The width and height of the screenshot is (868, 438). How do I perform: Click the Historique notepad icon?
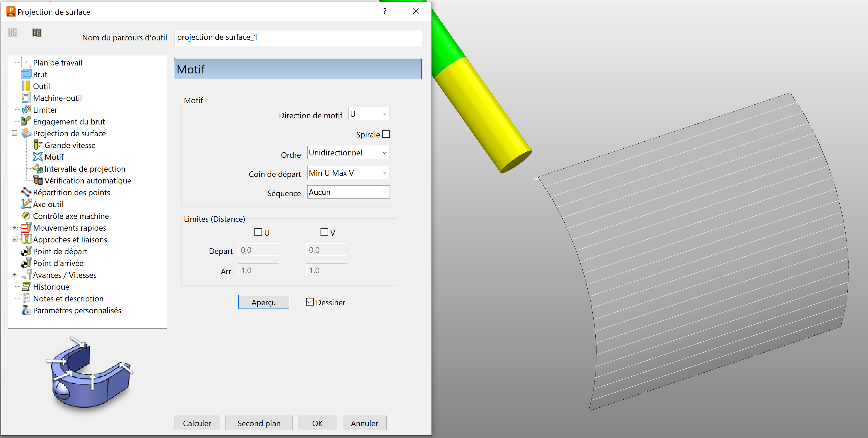(26, 287)
